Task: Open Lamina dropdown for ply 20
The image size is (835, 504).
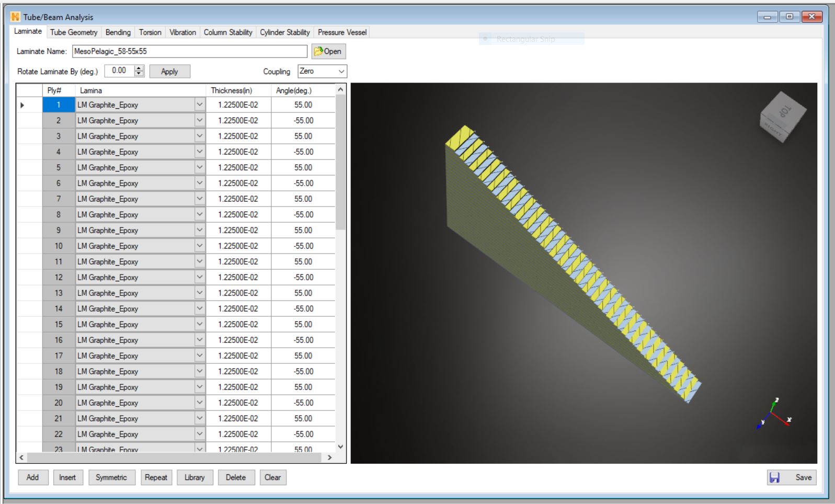Action: click(200, 403)
